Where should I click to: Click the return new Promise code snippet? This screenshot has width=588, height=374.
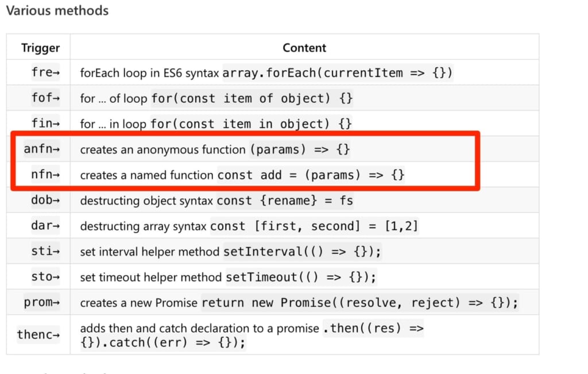click(x=360, y=303)
